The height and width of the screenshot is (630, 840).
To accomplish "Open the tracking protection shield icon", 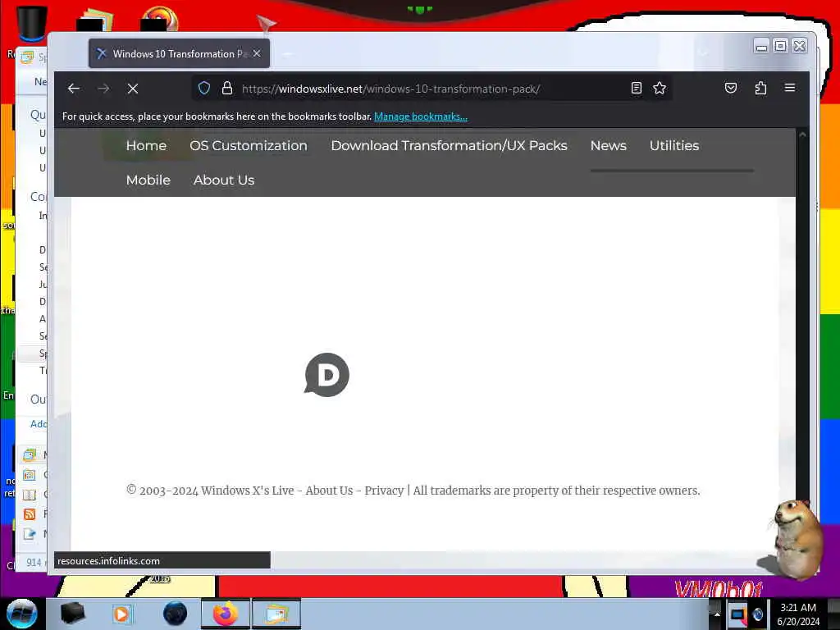I will 204,88.
